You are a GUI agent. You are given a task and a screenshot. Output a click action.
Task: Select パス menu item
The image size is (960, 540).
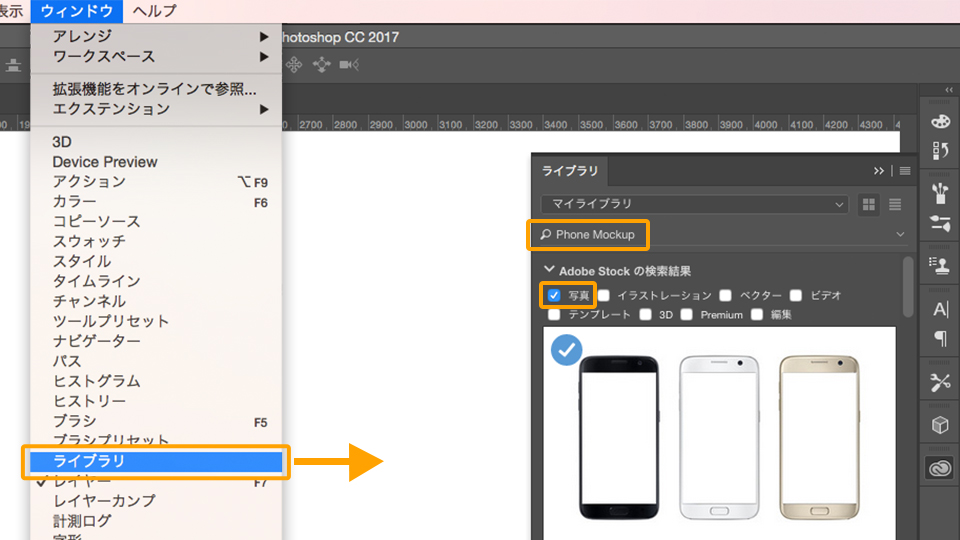point(156,361)
